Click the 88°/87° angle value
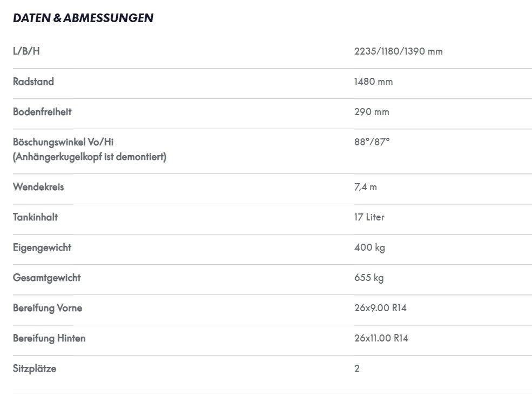Viewport: 532px width, 402px height. coord(372,142)
